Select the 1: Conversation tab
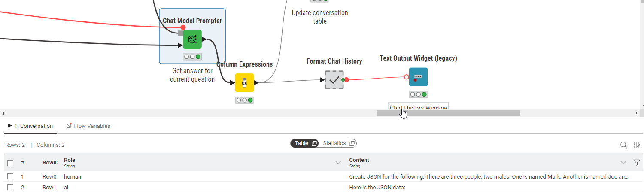Screen dimensions: 644x194 pyautogui.click(x=30, y=126)
